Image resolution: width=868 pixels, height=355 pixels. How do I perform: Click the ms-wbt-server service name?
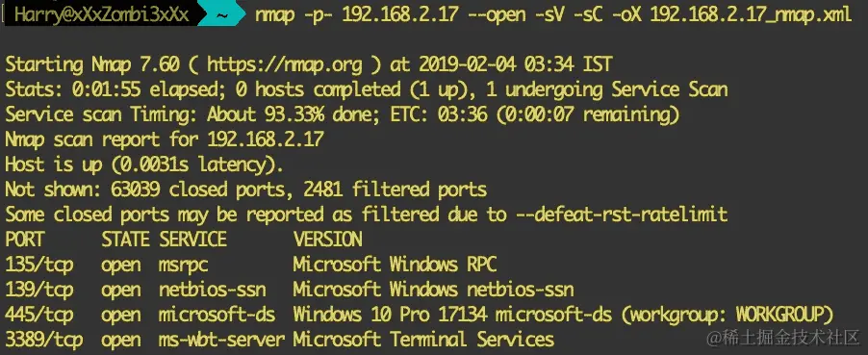tap(221, 339)
